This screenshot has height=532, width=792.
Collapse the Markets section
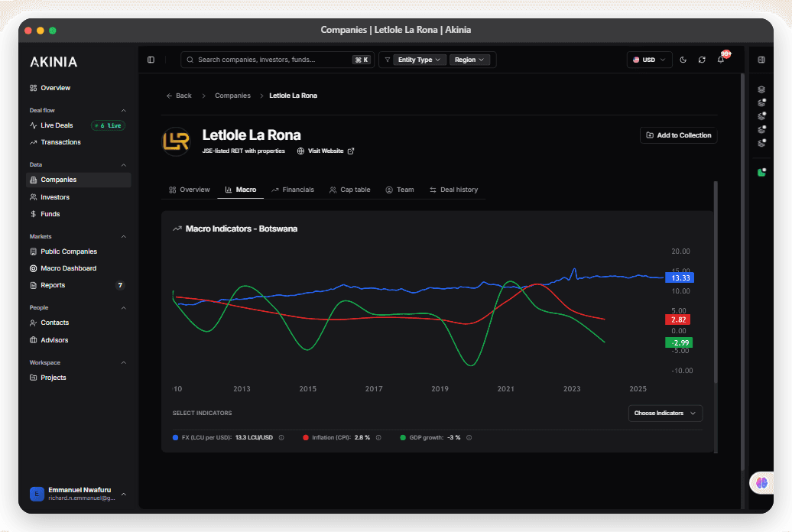123,236
